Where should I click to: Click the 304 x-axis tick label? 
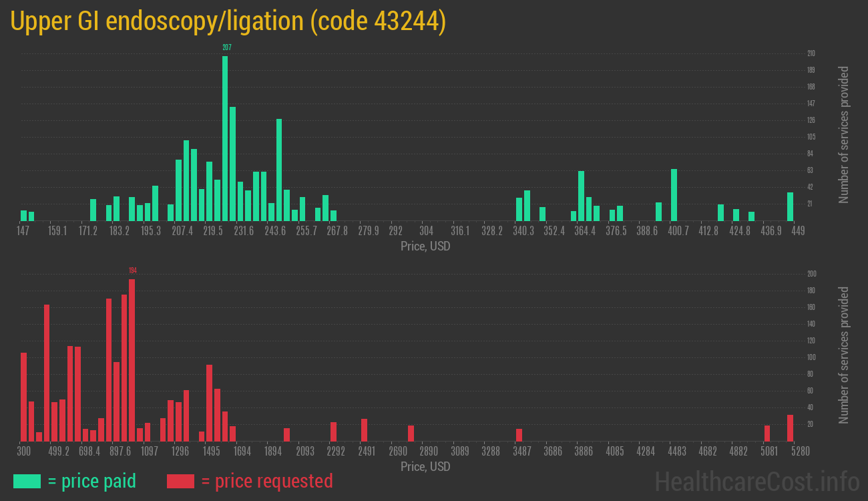[x=426, y=231]
